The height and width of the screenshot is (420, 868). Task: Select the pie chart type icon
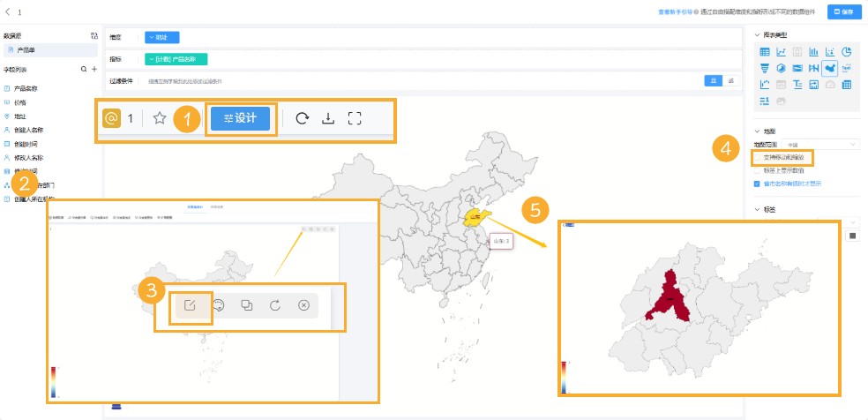[846, 52]
